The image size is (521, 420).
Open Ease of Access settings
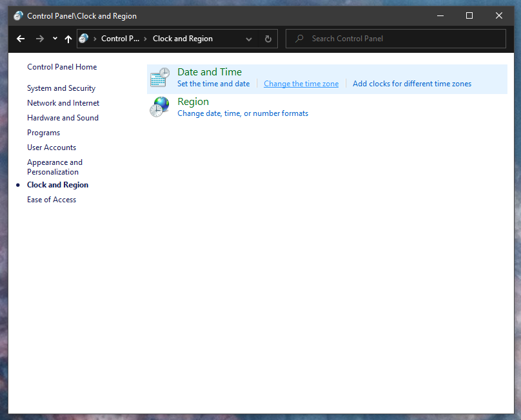(x=52, y=199)
